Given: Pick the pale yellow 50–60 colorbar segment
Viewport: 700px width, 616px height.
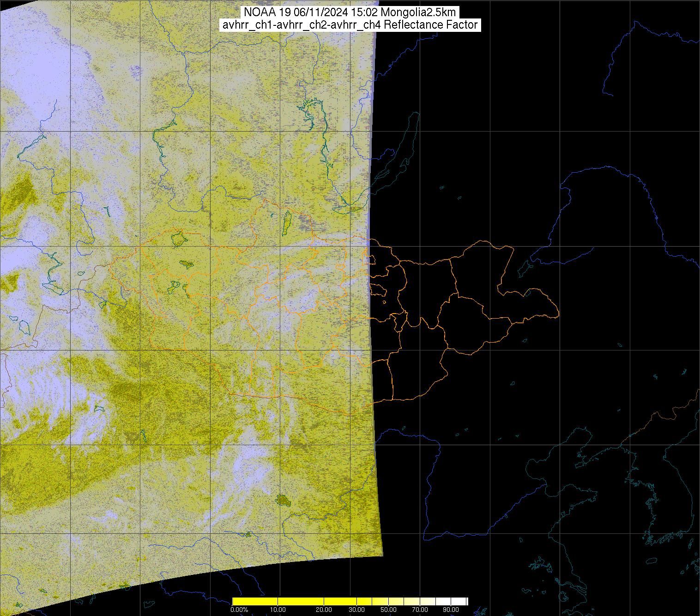Looking at the screenshot, I should pyautogui.click(x=396, y=601).
